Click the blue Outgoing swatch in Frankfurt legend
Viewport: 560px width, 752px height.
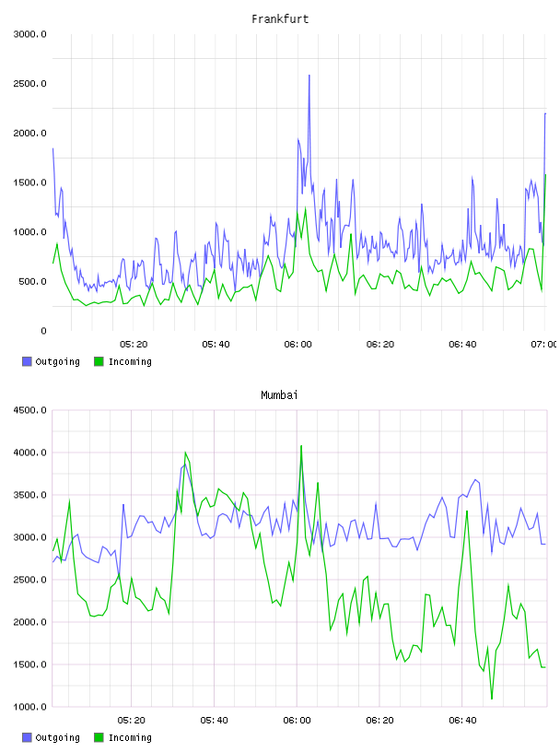[27, 361]
